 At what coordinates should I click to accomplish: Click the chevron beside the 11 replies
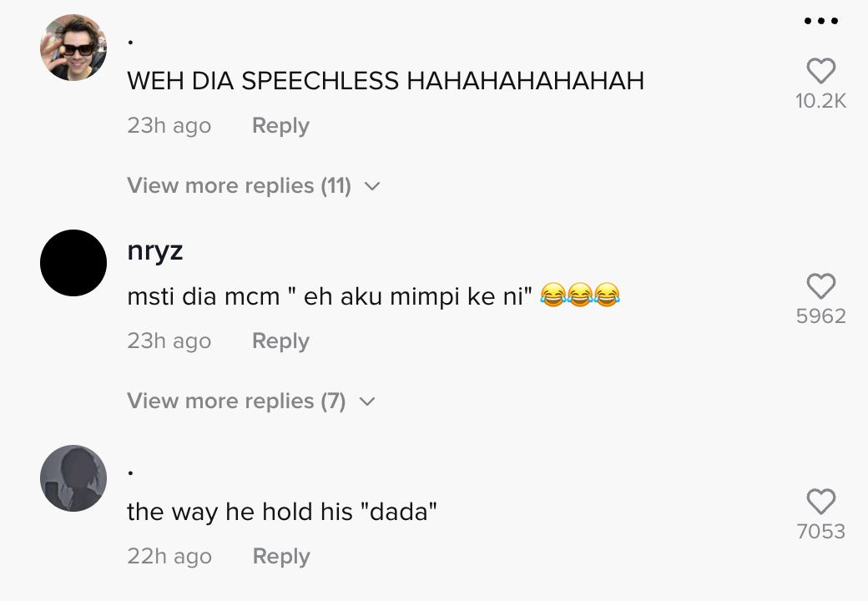[372, 186]
